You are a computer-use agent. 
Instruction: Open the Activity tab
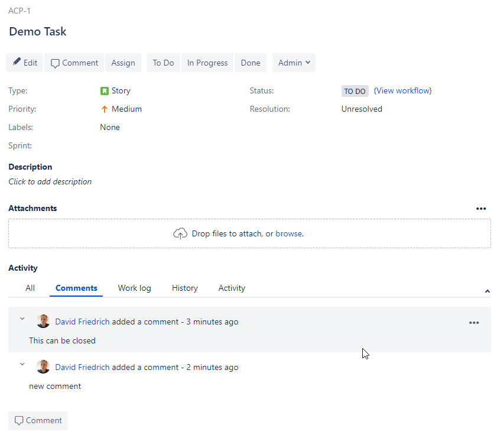pos(232,288)
